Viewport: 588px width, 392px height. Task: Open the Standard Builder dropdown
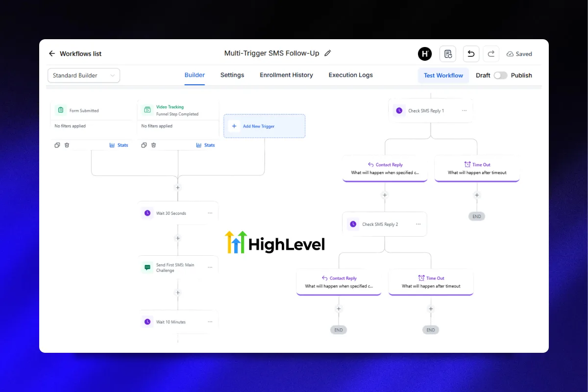pos(84,75)
